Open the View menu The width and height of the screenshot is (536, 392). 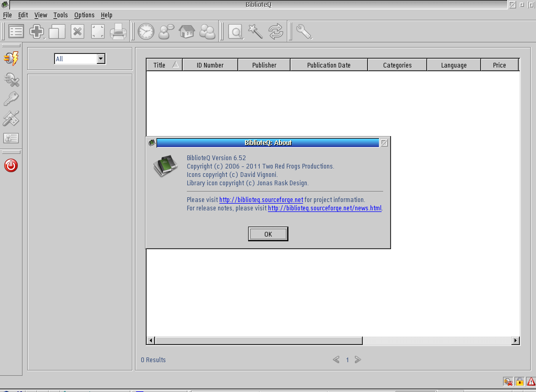tap(41, 15)
